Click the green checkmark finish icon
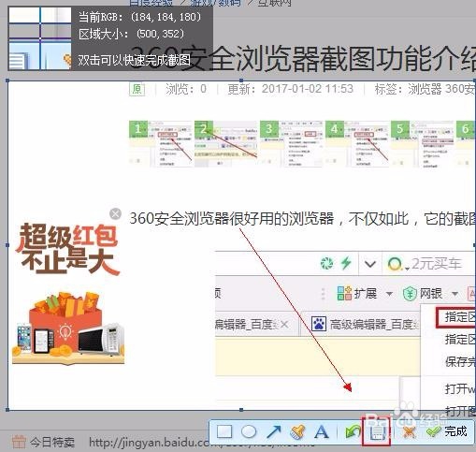This screenshot has height=452, width=476. (433, 432)
